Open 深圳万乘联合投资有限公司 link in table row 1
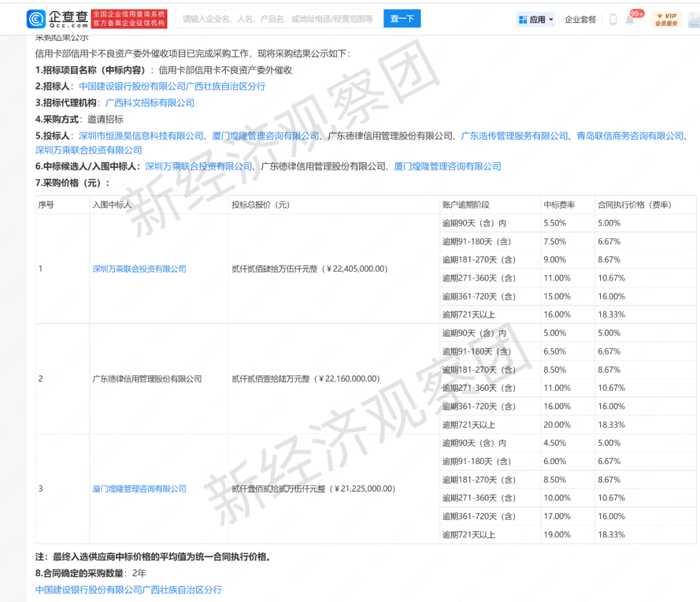700x602 pixels. [x=139, y=269]
